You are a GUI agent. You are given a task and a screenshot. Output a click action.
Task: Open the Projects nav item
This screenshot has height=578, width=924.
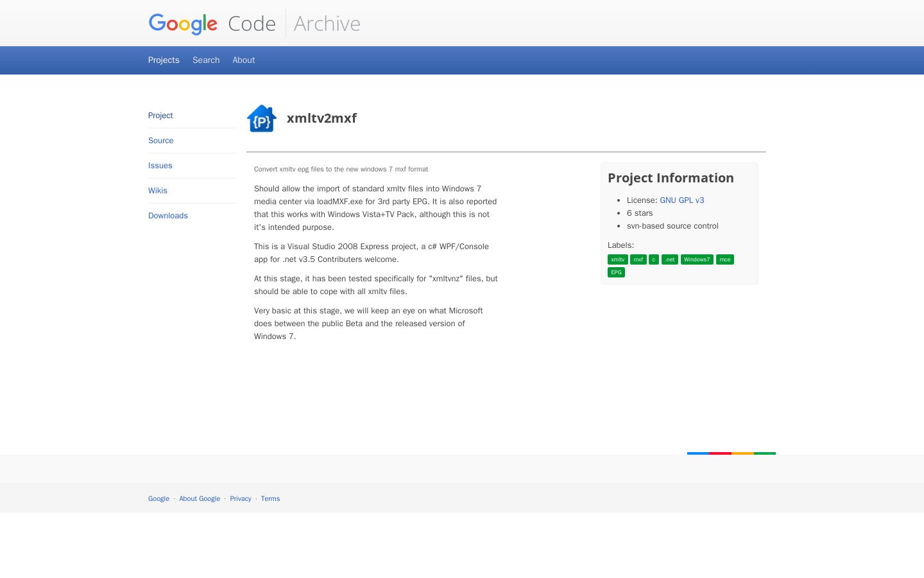(164, 60)
